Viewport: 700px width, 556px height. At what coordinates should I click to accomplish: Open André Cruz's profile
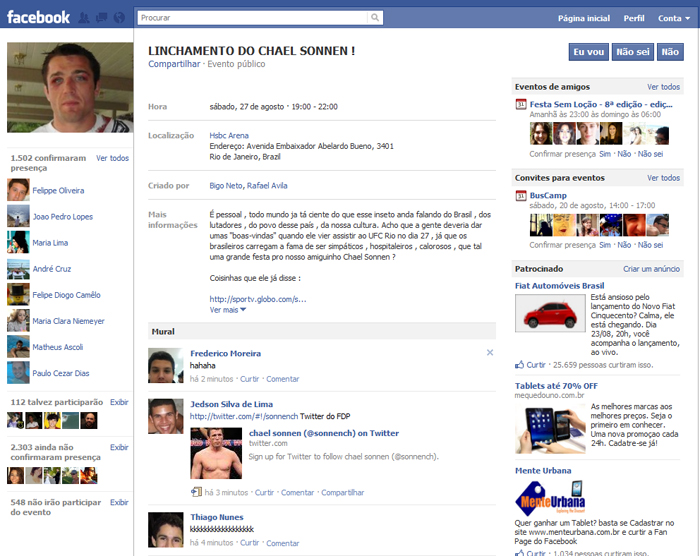point(51,268)
